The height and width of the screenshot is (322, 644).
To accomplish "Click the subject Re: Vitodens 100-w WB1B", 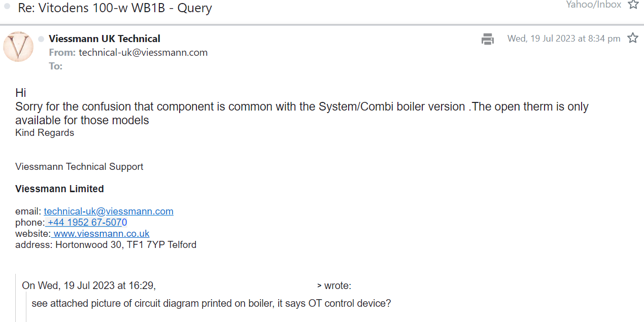I will click(x=115, y=8).
